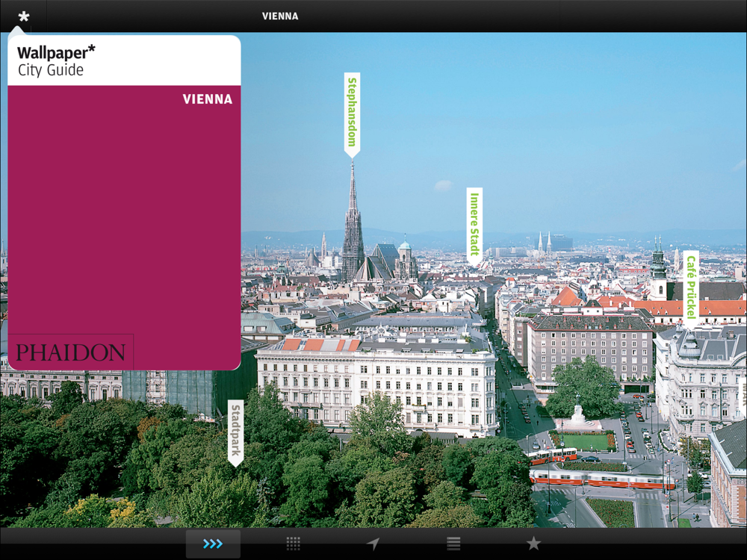Select the Stephansdom landmark label

pyautogui.click(x=352, y=115)
